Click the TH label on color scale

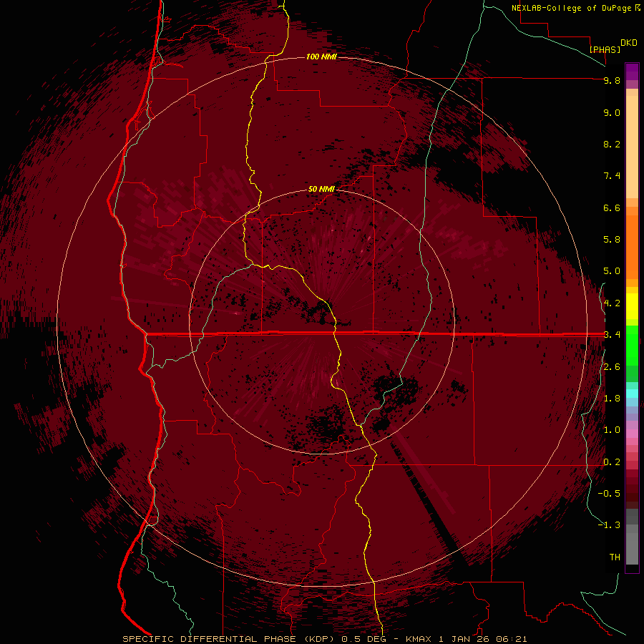tap(615, 557)
